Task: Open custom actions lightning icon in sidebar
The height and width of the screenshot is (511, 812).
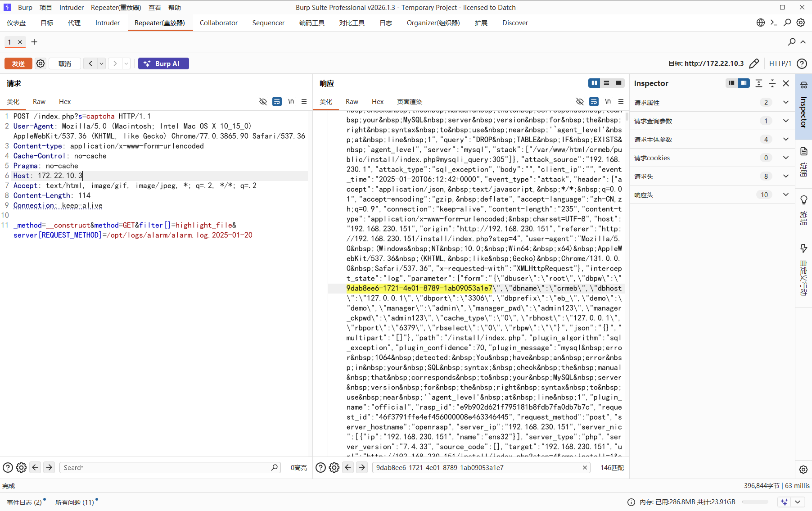Action: coord(804,249)
